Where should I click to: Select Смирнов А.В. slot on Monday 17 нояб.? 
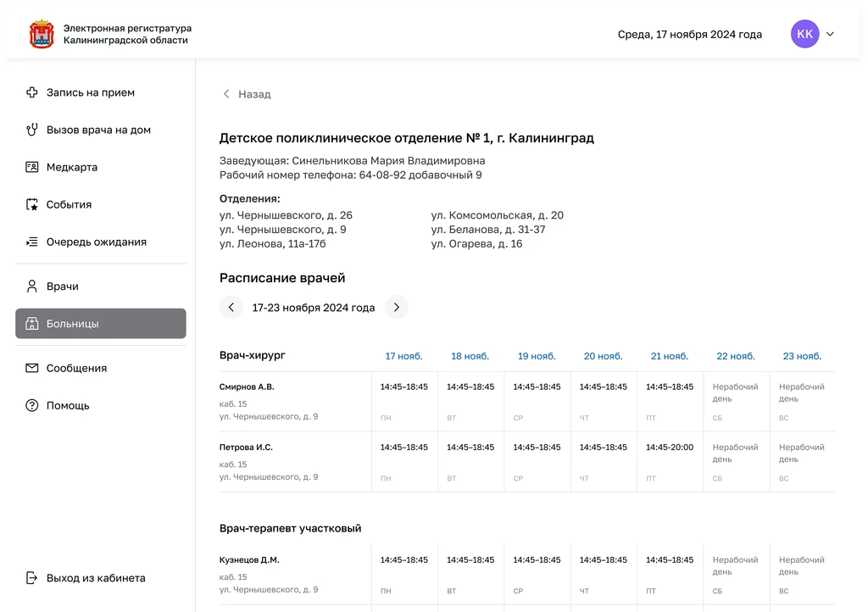pyautogui.click(x=403, y=387)
